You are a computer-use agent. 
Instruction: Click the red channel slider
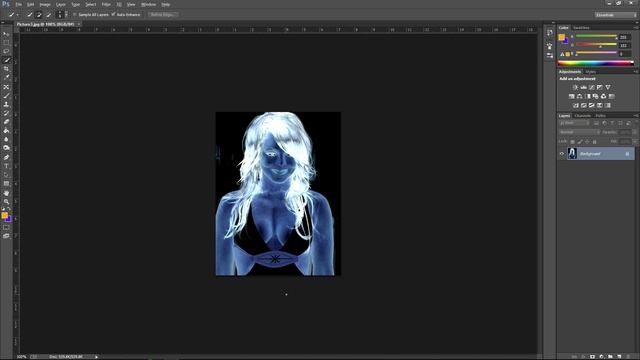click(596, 37)
